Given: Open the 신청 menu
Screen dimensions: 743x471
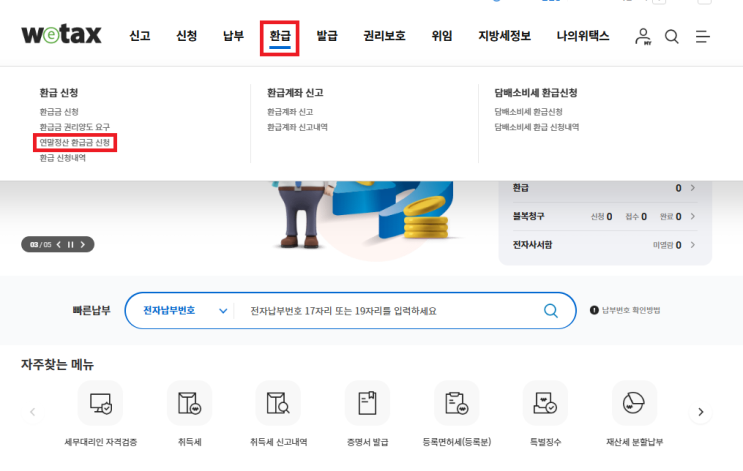Looking at the screenshot, I should coord(187,36).
